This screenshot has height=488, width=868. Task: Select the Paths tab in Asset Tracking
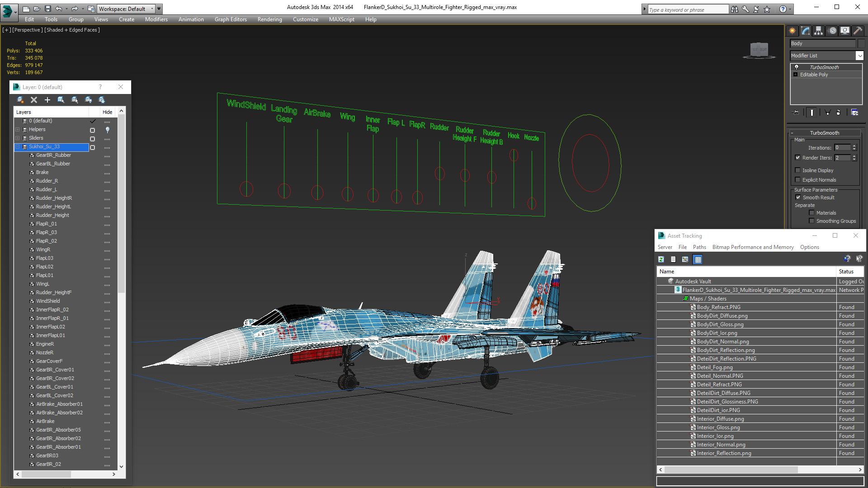(698, 247)
